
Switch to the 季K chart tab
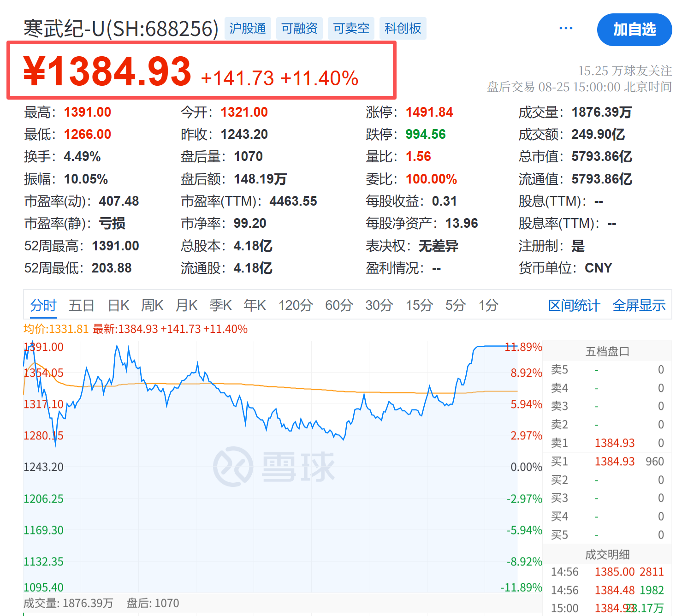click(221, 305)
